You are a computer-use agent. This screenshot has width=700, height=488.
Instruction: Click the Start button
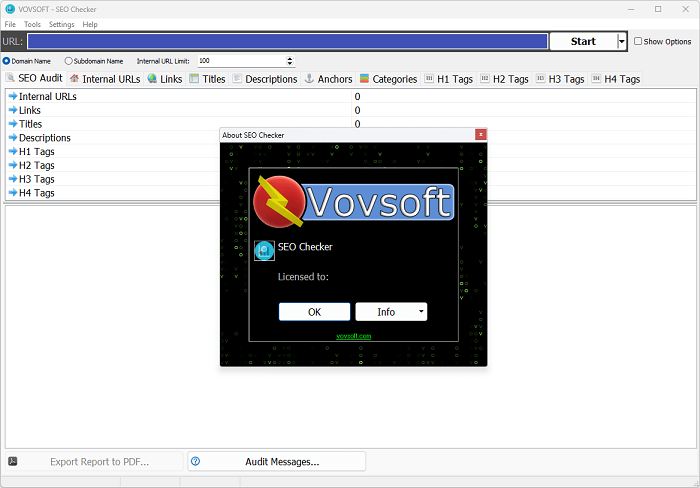(583, 42)
